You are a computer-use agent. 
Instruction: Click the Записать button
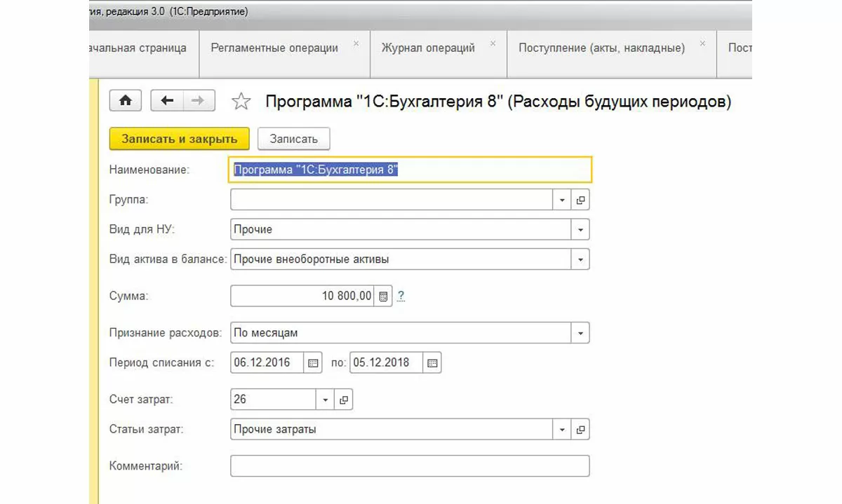294,139
